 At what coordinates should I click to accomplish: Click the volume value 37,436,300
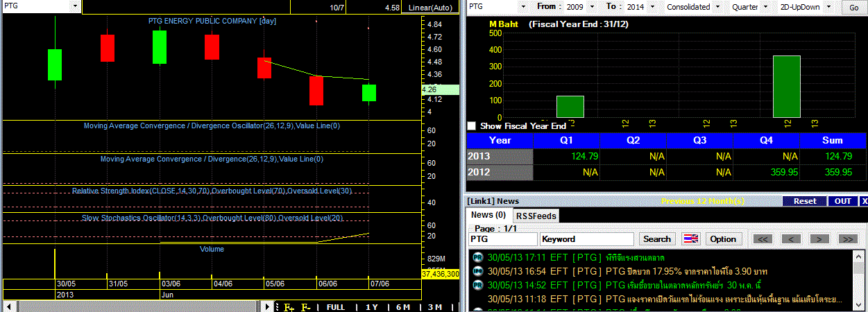440,275
